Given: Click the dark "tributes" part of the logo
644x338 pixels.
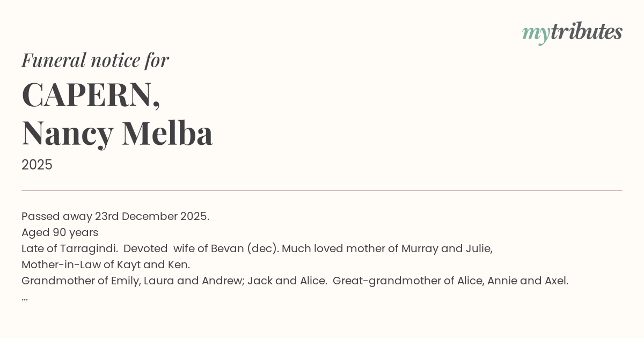Looking at the screenshot, I should click(x=587, y=32).
